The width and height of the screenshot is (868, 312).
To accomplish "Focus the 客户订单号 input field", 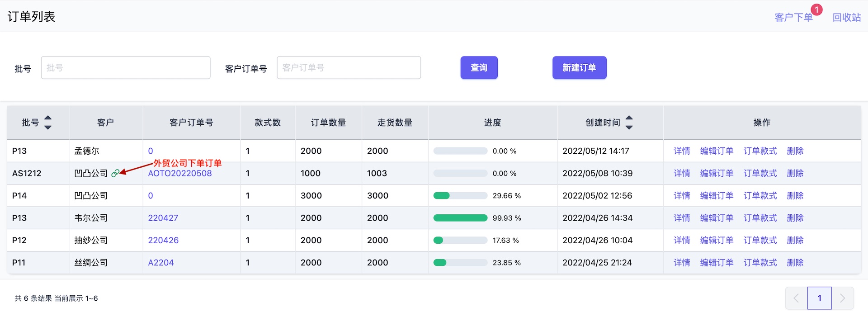I will click(x=349, y=68).
